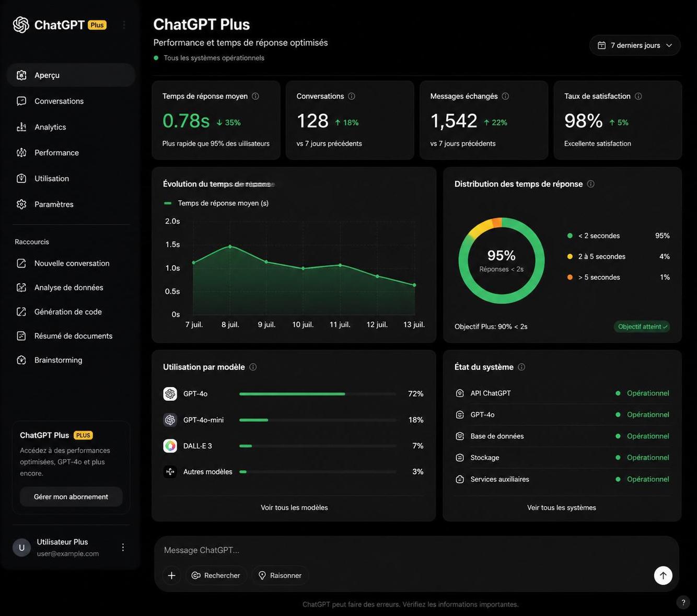The width and height of the screenshot is (697, 616).
Task: Click the GPT-4o-mini 18% usage bar
Action: point(318,420)
